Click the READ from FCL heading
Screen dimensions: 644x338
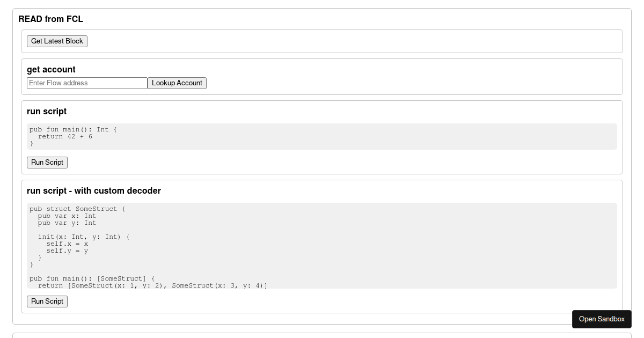tap(50, 19)
